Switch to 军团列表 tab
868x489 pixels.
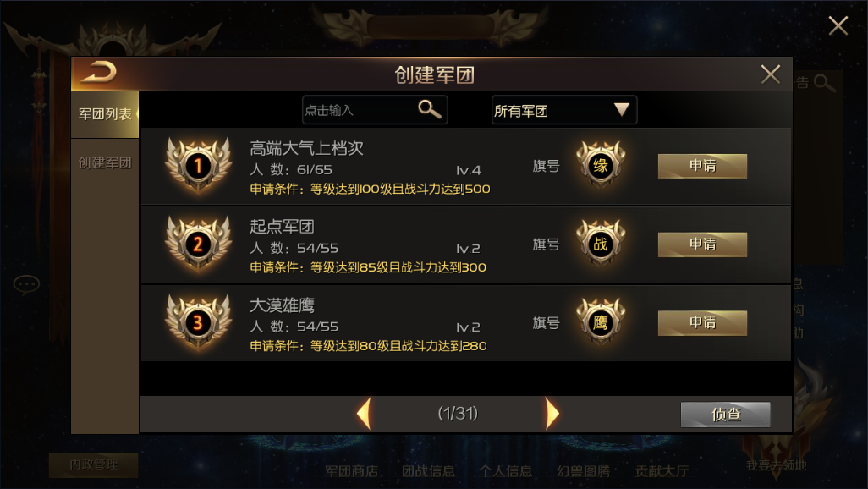tap(105, 114)
